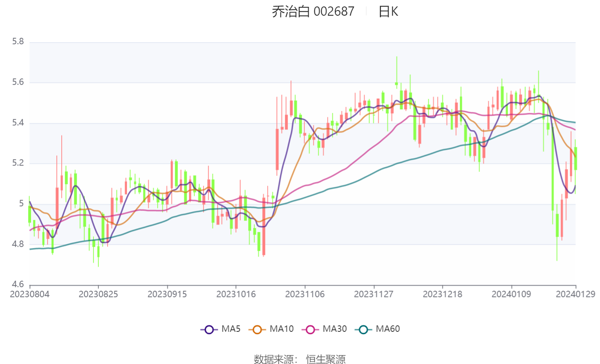Screen dimensions: 600x364
Task: Toggle the MA5 legend series
Action: [x=220, y=329]
